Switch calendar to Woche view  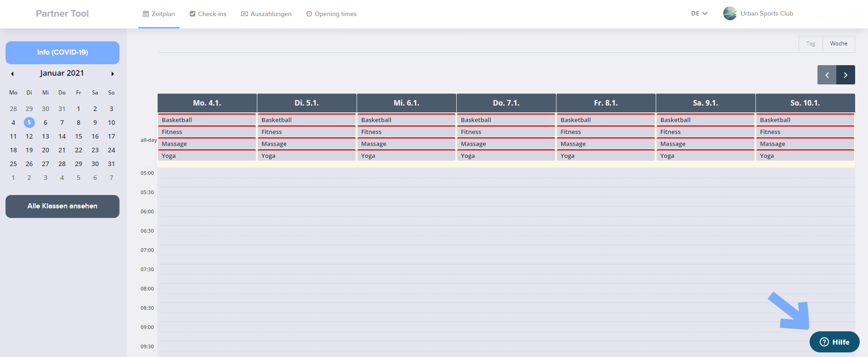pyautogui.click(x=839, y=44)
